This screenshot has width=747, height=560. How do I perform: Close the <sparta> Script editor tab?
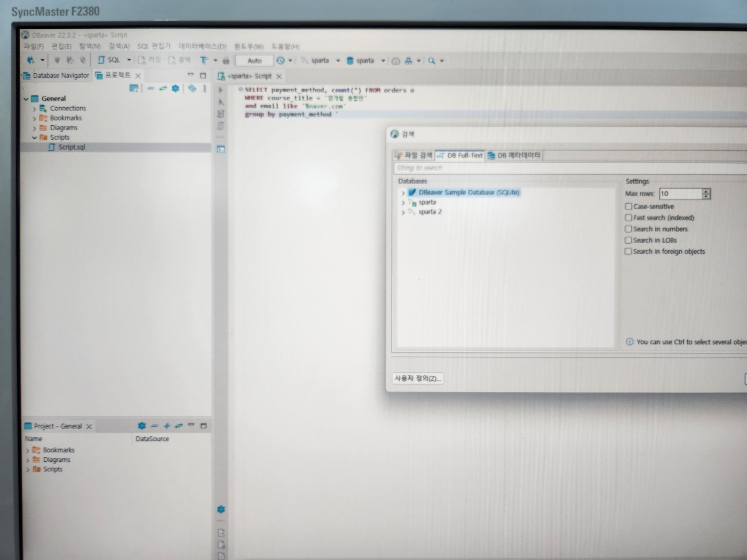pyautogui.click(x=279, y=76)
